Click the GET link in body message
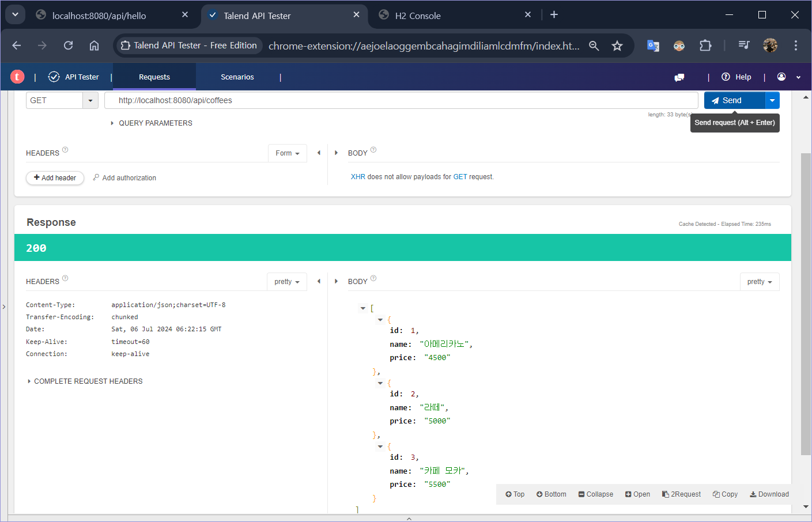Image resolution: width=812 pixels, height=522 pixels. [x=460, y=177]
